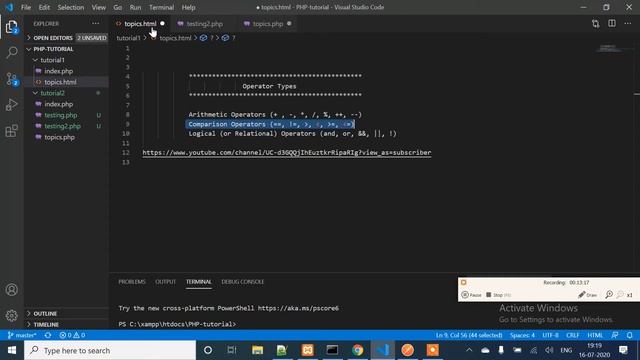Screen dimensions: 640x360
Task: Change HTML language mode
Action: coord(595,335)
